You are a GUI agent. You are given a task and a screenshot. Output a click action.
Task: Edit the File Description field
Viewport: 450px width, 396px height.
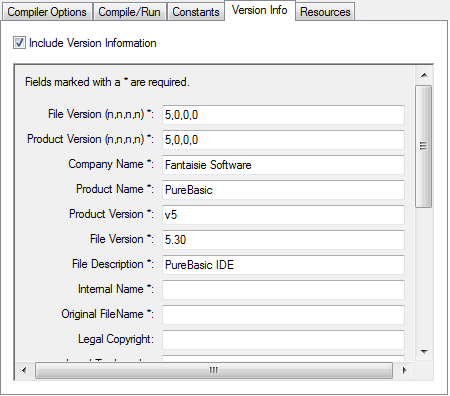pyautogui.click(x=283, y=265)
